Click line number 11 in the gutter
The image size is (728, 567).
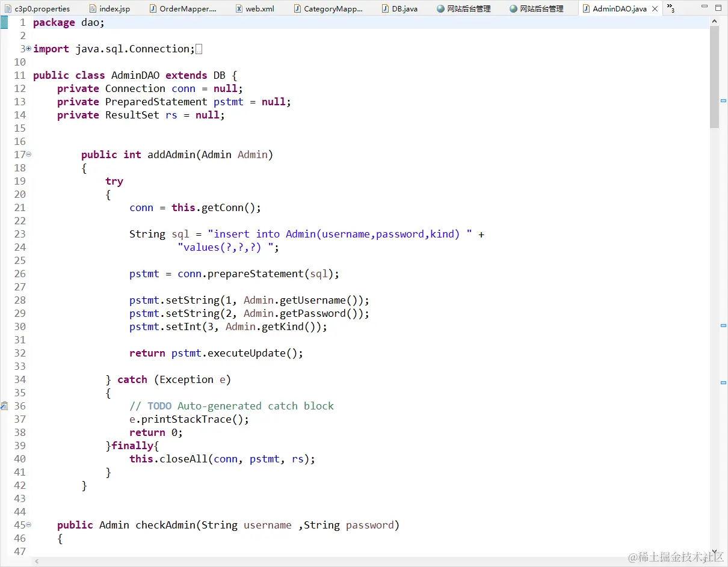[x=20, y=76]
